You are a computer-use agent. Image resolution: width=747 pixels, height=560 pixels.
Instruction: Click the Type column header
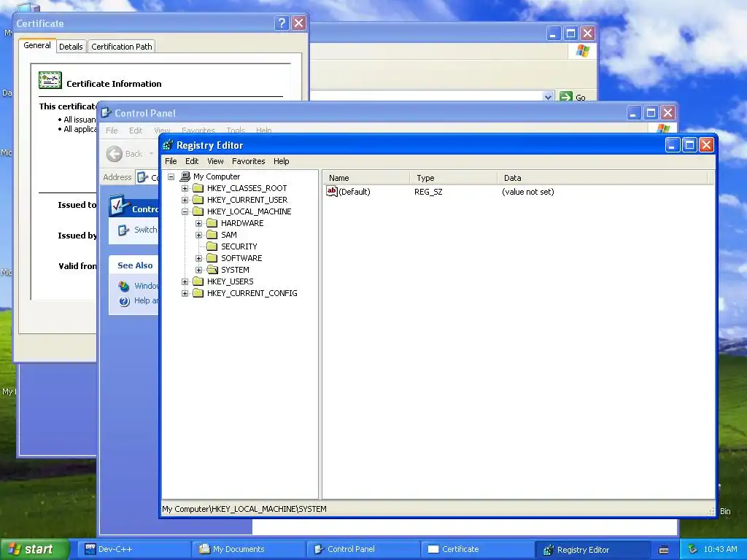tap(453, 178)
